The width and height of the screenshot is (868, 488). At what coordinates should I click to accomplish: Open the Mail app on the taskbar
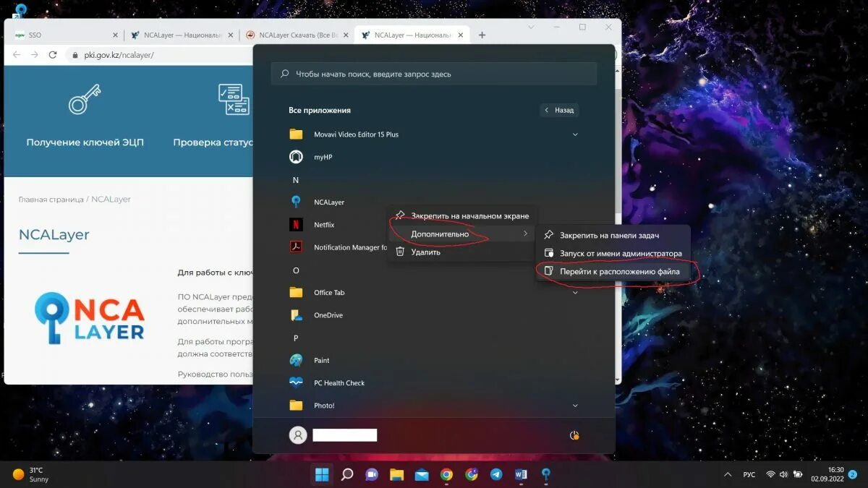[422, 474]
